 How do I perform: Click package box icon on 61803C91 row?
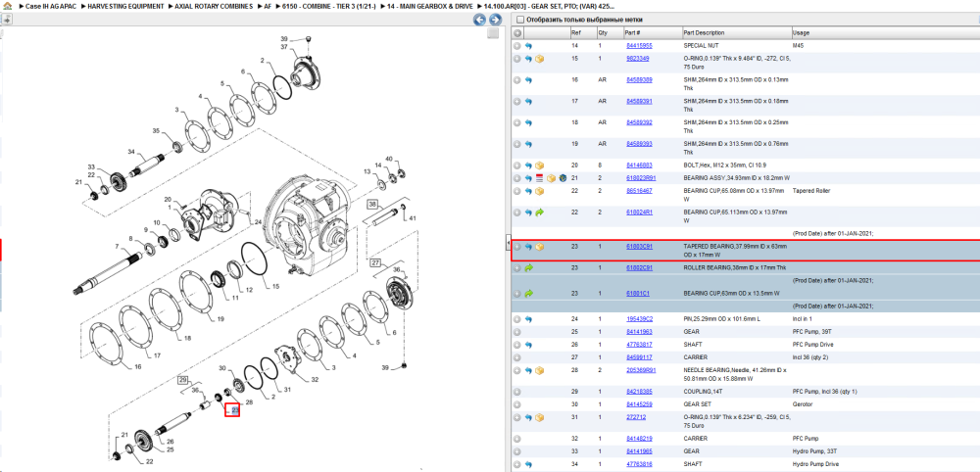coord(539,247)
